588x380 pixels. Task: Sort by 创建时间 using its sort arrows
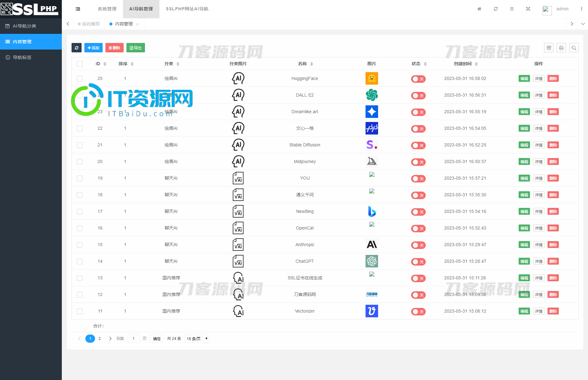point(476,64)
